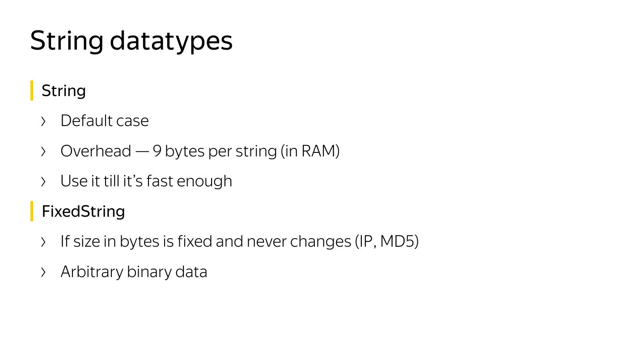Click the word "datatypes" in the title
The height and width of the screenshot is (362, 644).
[x=171, y=41]
